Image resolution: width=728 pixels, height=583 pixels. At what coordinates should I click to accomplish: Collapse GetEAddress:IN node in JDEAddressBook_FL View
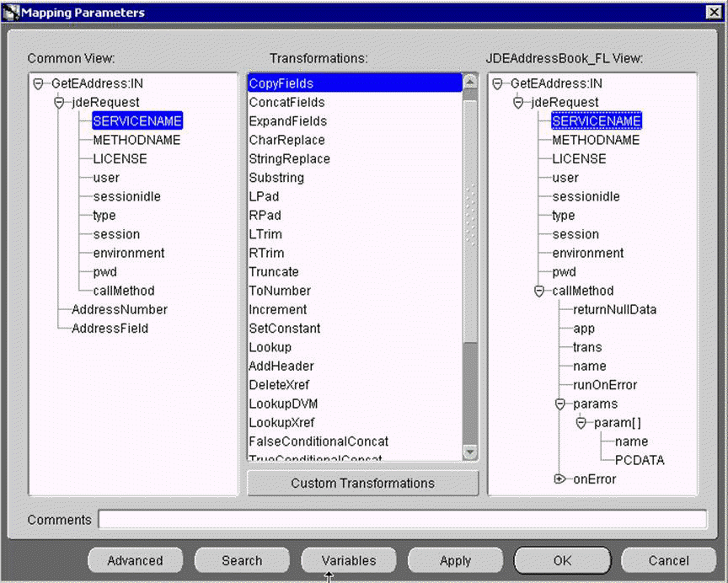[498, 84]
